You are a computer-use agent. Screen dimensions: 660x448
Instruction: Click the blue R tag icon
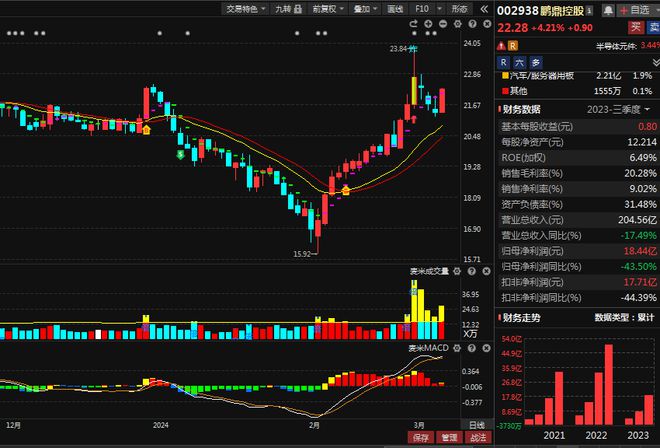click(x=503, y=63)
